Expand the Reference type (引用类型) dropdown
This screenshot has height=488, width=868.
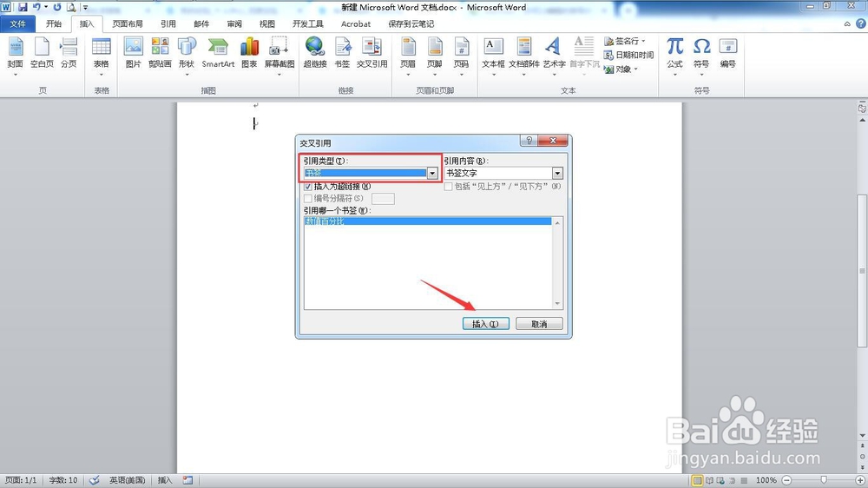pyautogui.click(x=432, y=173)
